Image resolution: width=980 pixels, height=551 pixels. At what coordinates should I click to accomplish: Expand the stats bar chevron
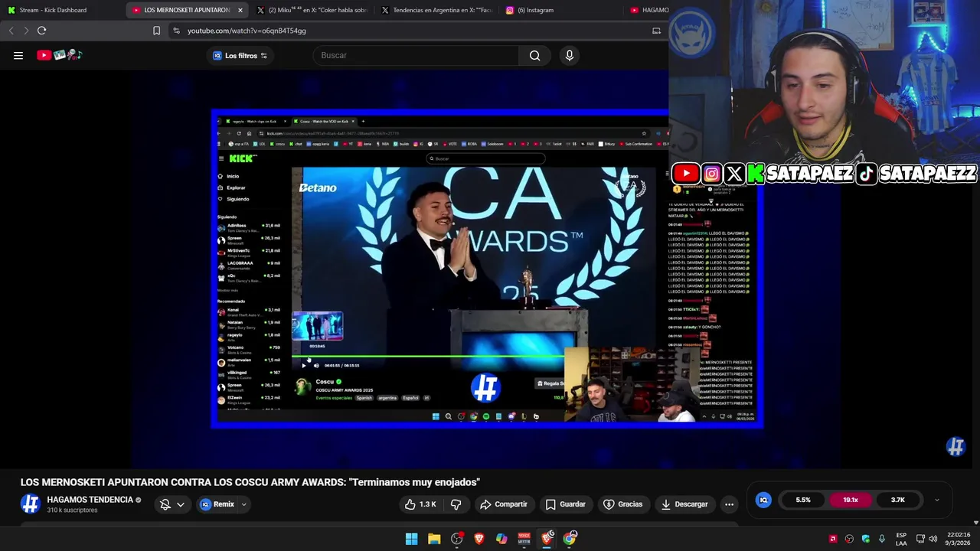[x=936, y=500]
